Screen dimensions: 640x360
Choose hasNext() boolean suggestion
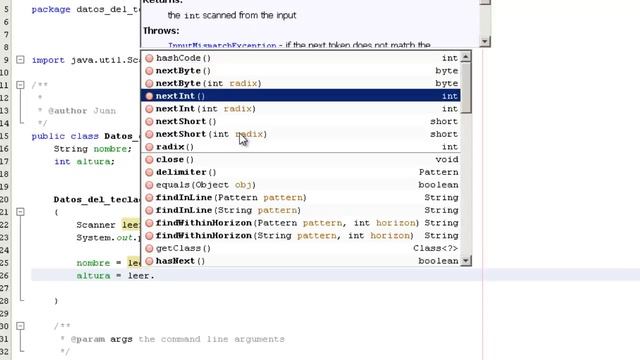pyautogui.click(x=301, y=260)
